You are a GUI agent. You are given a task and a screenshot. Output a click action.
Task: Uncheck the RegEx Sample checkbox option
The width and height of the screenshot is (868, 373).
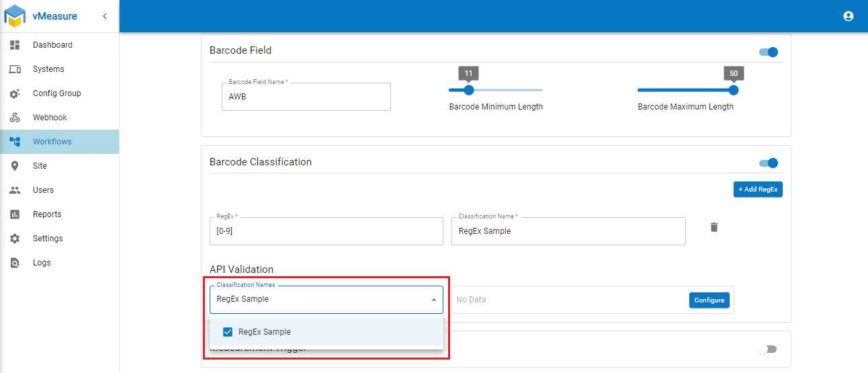click(228, 332)
